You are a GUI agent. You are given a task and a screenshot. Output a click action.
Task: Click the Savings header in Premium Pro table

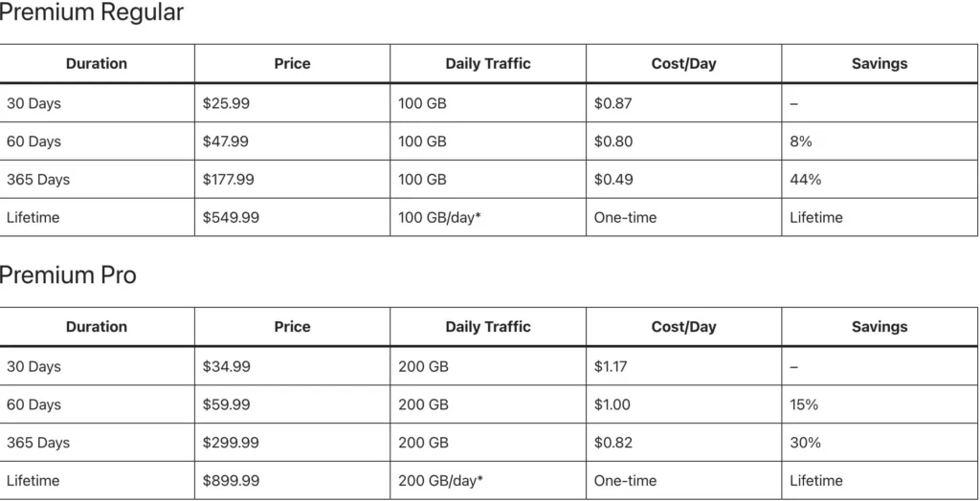(x=880, y=327)
